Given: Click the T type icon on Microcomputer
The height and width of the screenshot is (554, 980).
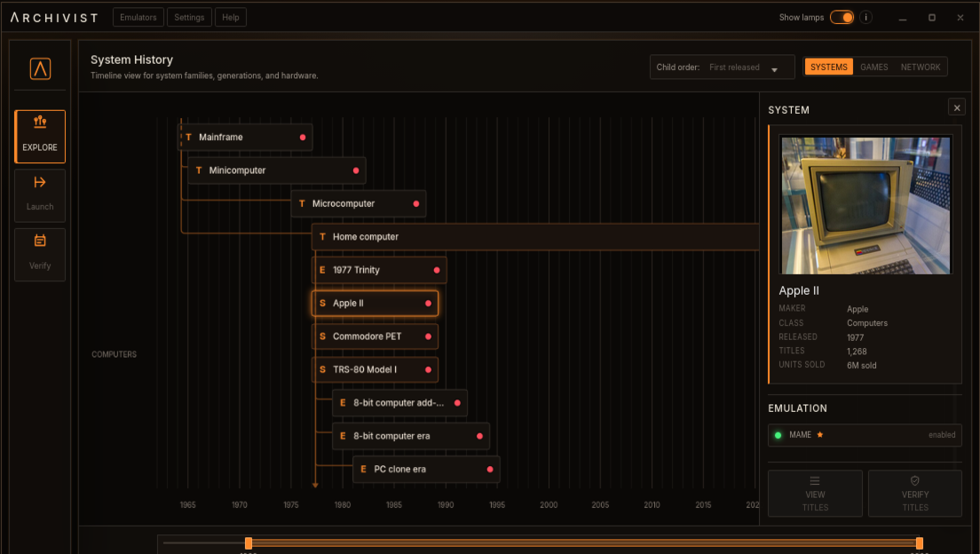Looking at the screenshot, I should 302,203.
